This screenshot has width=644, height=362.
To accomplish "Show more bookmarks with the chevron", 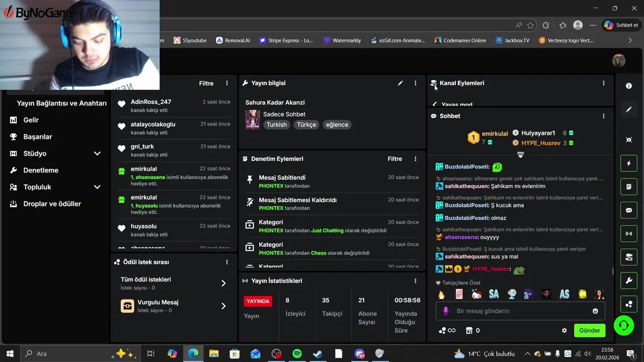I will point(630,40).
